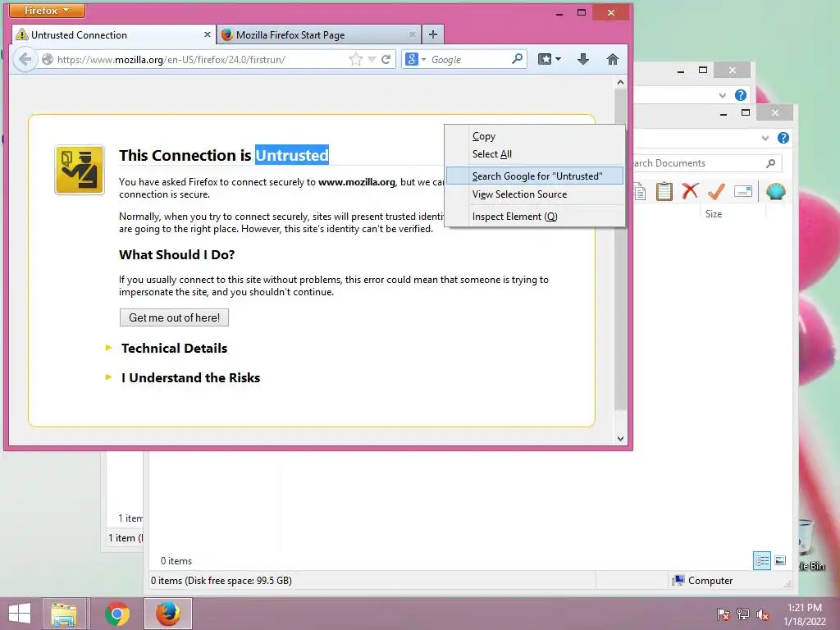
Task: Open the Bookmarks menu toolbar icon
Action: [549, 59]
